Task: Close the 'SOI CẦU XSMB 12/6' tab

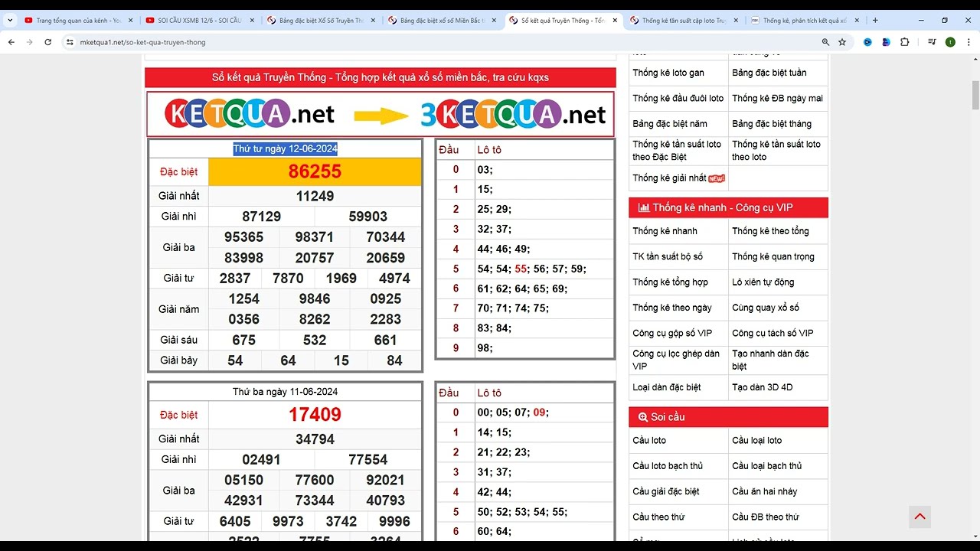Action: click(251, 21)
